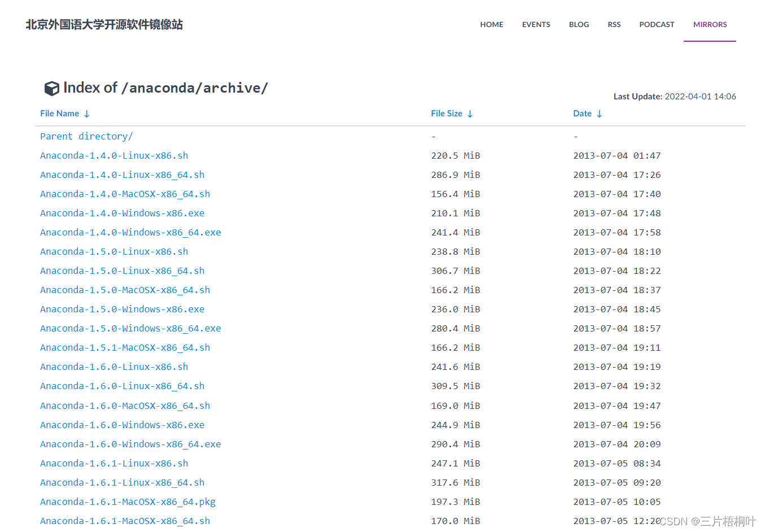Download Anaconda-1.6.0-Linux-x86_64.sh

[x=123, y=386]
